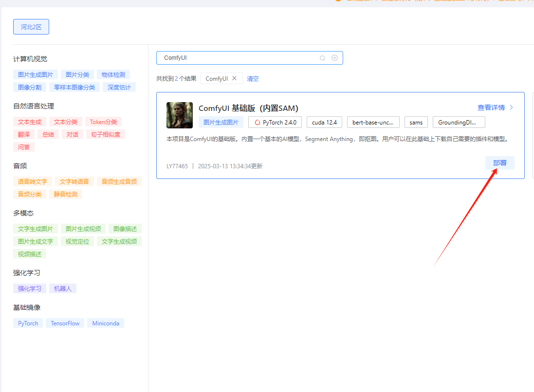Filter by 文本生成 tag

click(x=30, y=122)
